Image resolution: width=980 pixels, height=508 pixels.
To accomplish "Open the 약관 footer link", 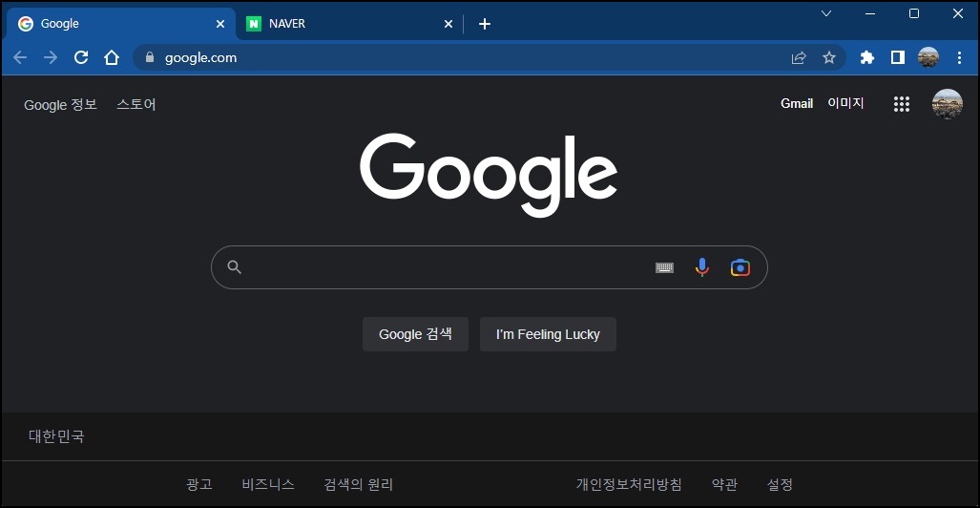I will (x=724, y=484).
